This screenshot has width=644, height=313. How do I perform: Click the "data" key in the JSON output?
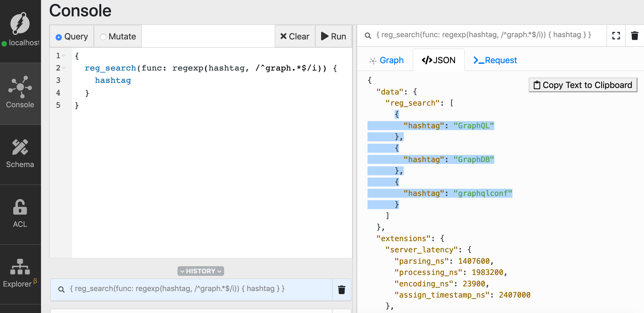390,92
